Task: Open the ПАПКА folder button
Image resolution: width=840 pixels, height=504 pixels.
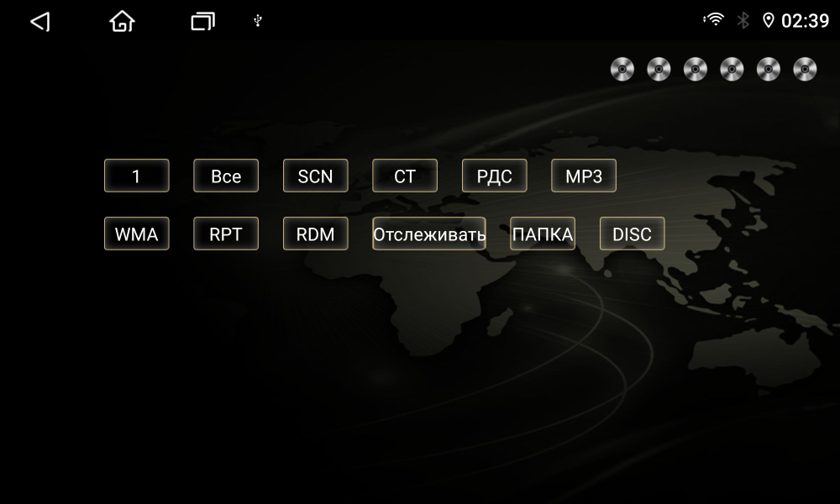Action: pos(543,234)
